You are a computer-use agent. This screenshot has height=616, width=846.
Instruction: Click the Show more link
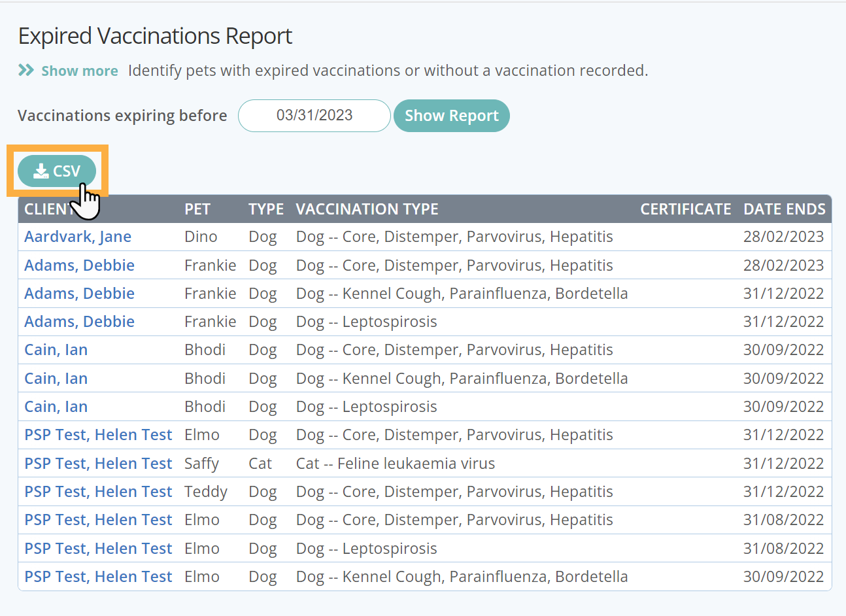(x=79, y=71)
